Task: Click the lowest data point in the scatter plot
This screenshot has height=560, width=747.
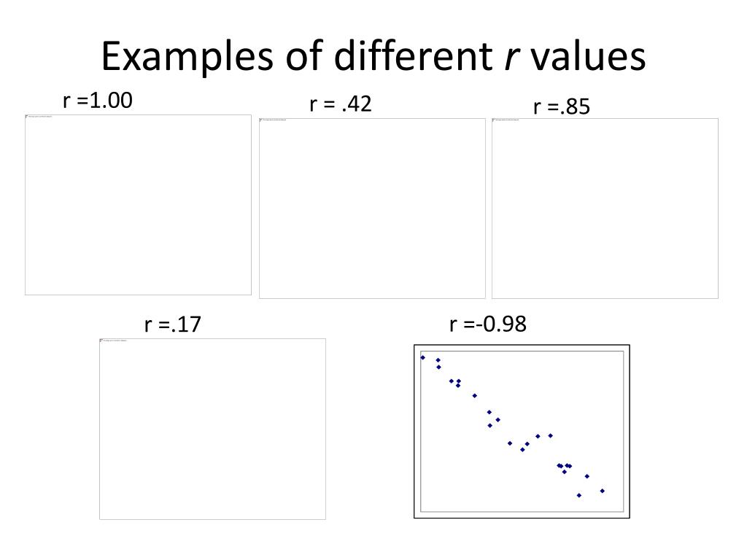Action: (578, 495)
